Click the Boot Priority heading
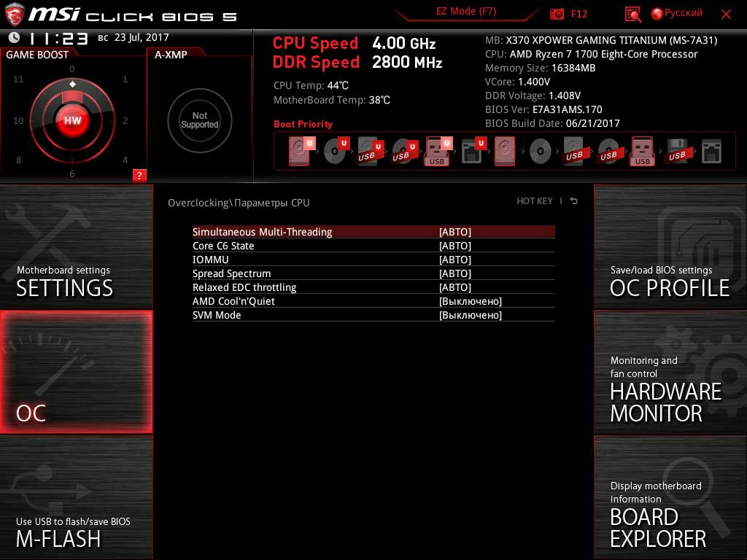The width and height of the screenshot is (747, 560). 303,124
